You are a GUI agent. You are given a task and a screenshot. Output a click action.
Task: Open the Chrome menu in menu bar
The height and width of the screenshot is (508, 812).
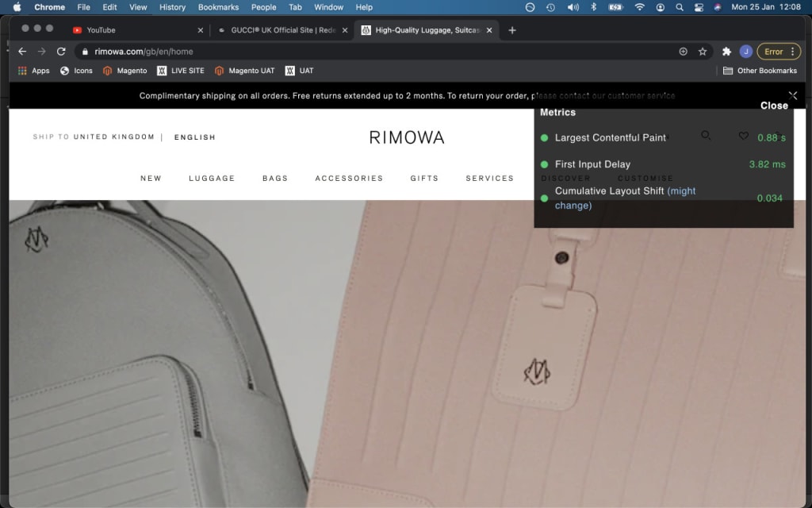[x=50, y=7]
